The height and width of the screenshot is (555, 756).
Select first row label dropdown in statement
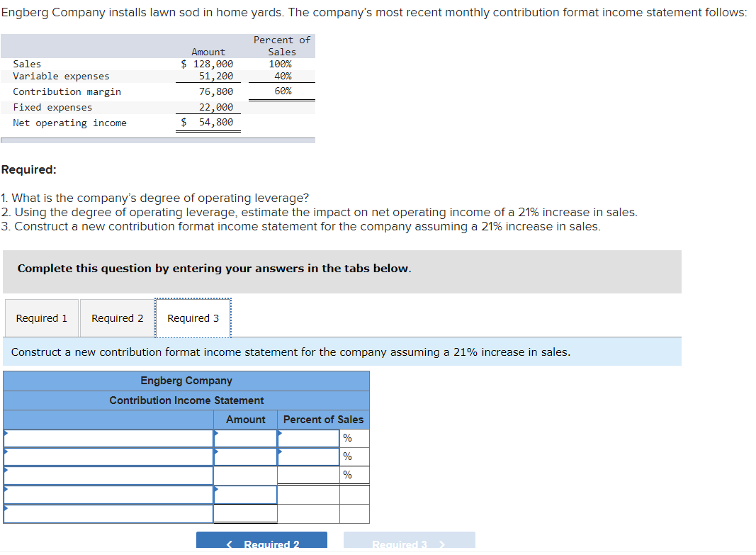(108, 438)
